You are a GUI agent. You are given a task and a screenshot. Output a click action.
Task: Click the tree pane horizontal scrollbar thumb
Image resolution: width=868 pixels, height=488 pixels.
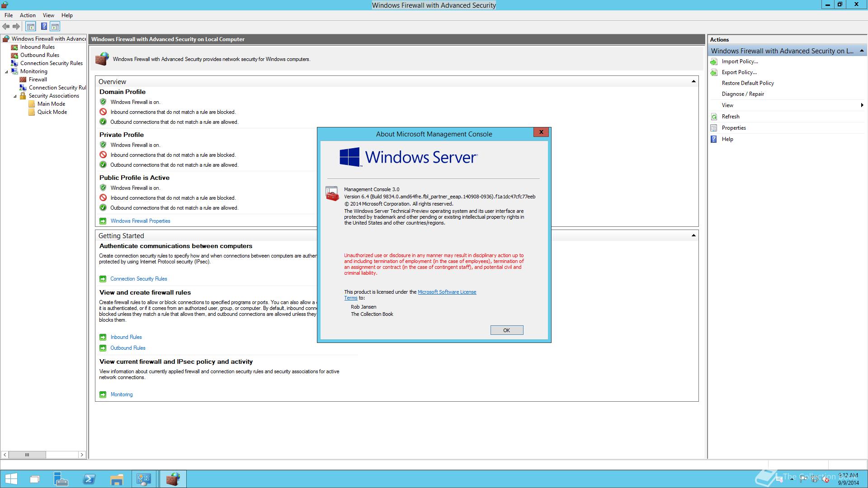coord(27,455)
